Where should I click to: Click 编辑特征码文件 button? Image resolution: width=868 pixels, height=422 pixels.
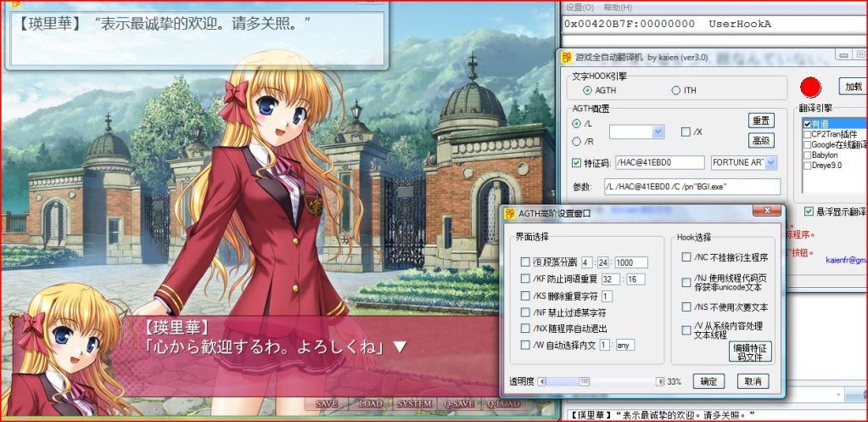coord(750,352)
